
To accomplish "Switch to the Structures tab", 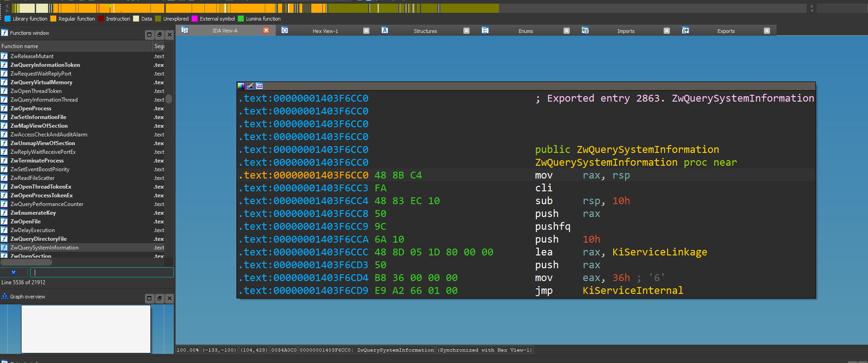I will (x=425, y=31).
